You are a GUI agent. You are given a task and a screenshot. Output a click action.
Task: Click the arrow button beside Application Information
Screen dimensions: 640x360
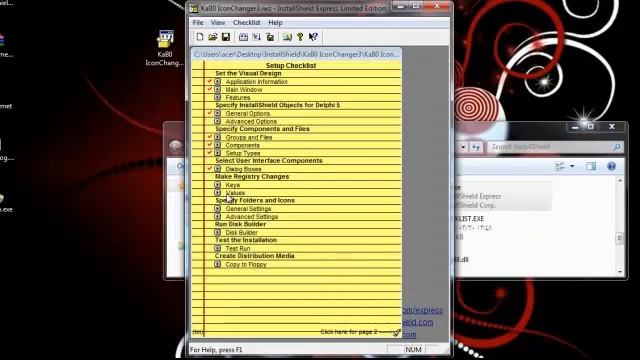click(218, 82)
